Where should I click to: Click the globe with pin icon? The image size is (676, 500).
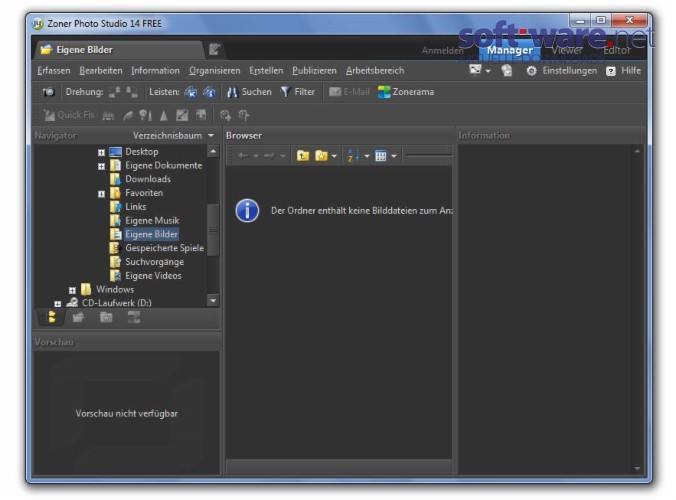point(244,116)
